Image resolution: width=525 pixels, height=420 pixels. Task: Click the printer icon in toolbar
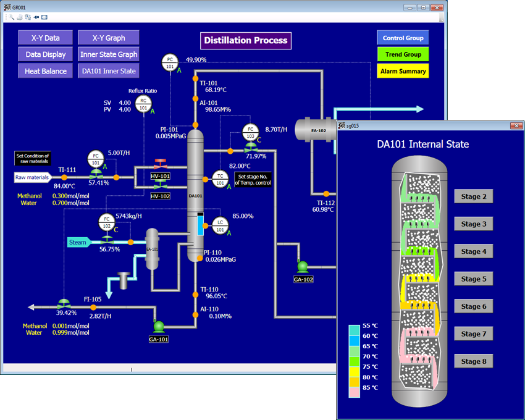point(20,17)
